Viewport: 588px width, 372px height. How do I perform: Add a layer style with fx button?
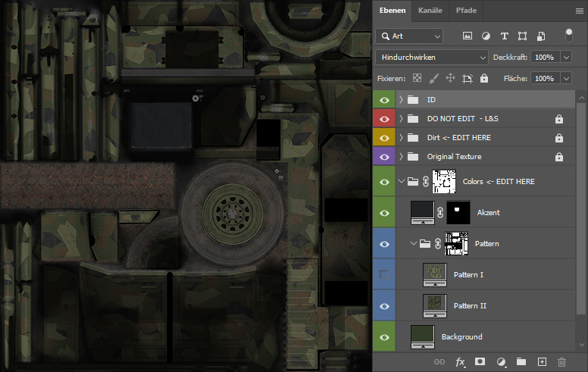(x=460, y=362)
